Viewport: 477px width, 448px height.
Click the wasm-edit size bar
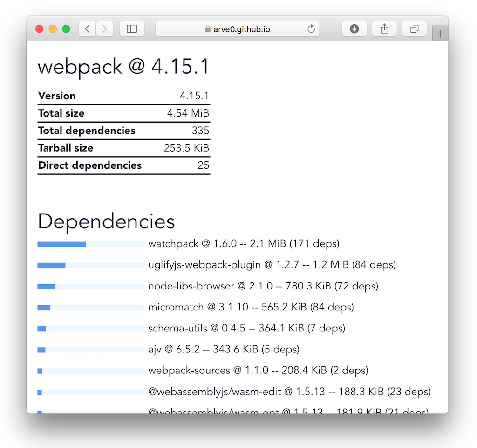point(91,393)
